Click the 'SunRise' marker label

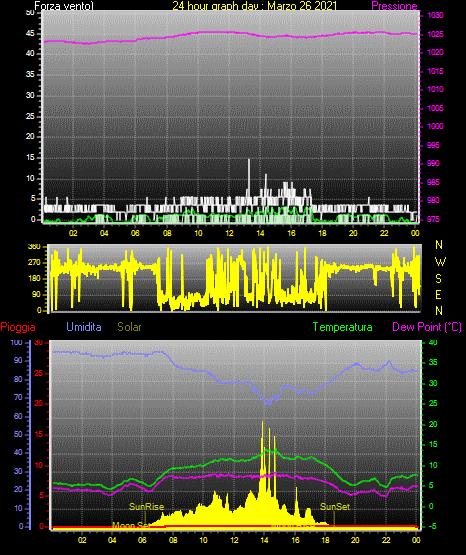(146, 507)
